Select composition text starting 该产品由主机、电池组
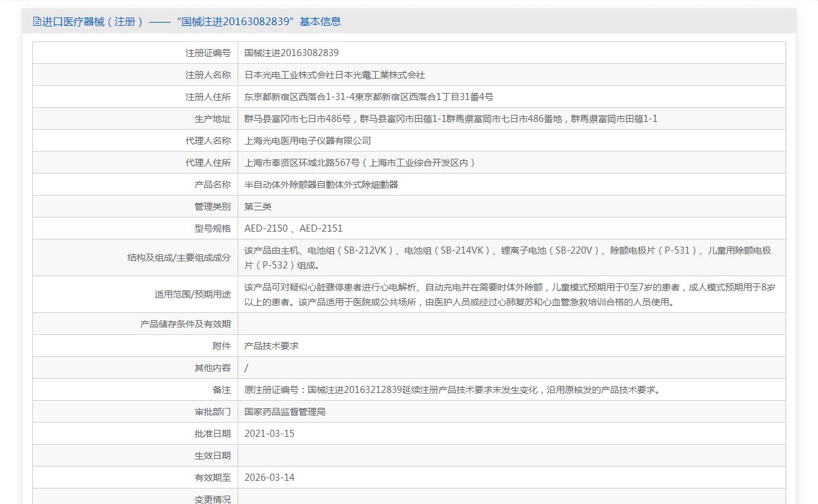 pyautogui.click(x=508, y=257)
